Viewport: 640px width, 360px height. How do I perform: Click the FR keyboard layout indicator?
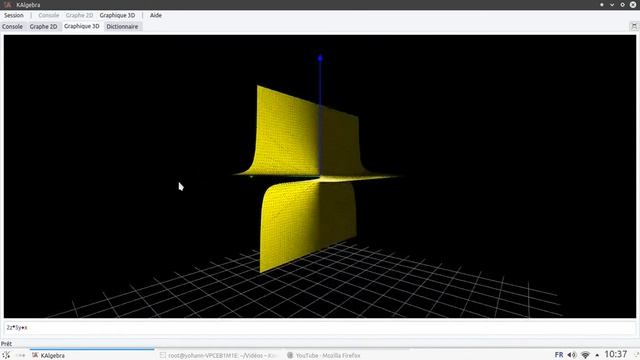coord(559,355)
